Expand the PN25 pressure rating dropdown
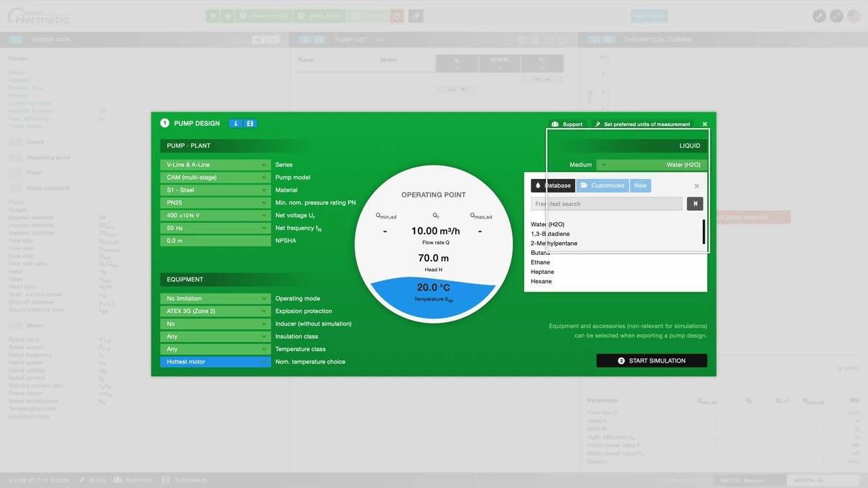Image resolution: width=868 pixels, height=488 pixels. [216, 203]
